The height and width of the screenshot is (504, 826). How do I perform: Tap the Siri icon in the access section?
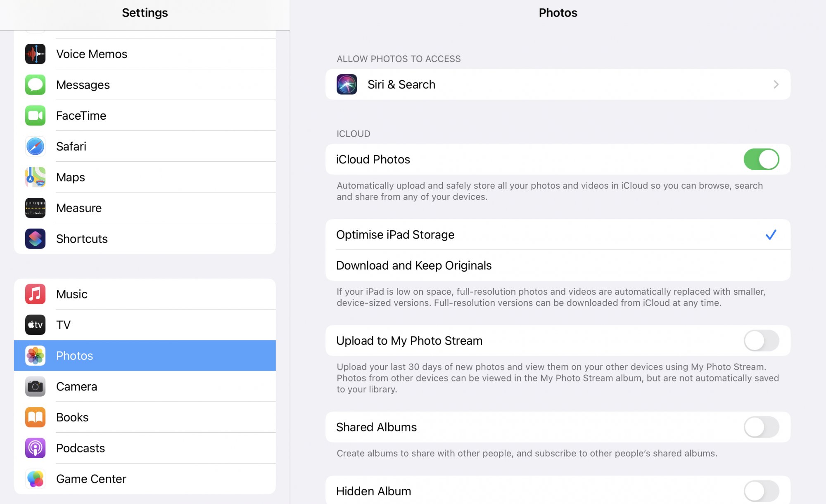click(x=347, y=85)
